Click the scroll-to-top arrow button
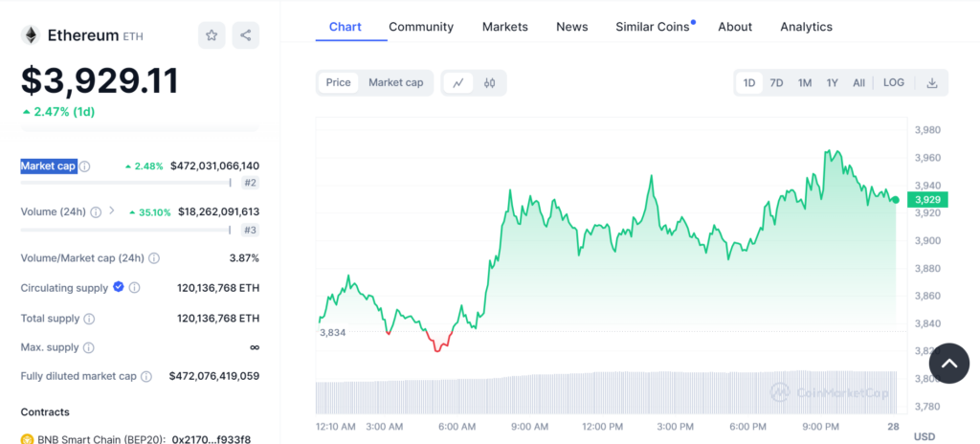Image resolution: width=980 pixels, height=444 pixels. point(949,364)
